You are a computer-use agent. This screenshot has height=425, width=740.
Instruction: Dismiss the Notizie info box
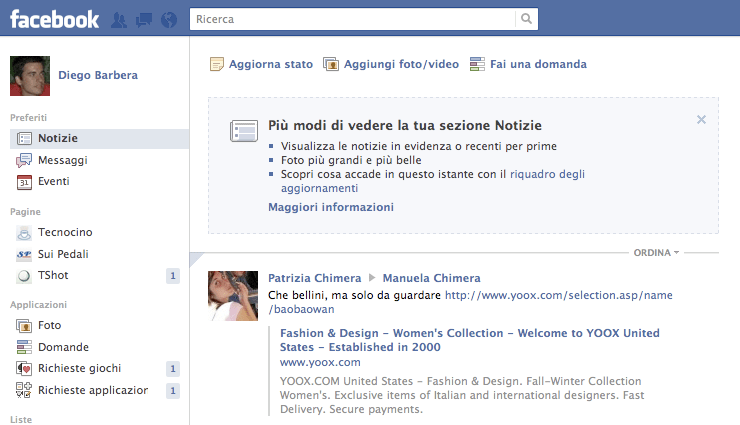[701, 120]
